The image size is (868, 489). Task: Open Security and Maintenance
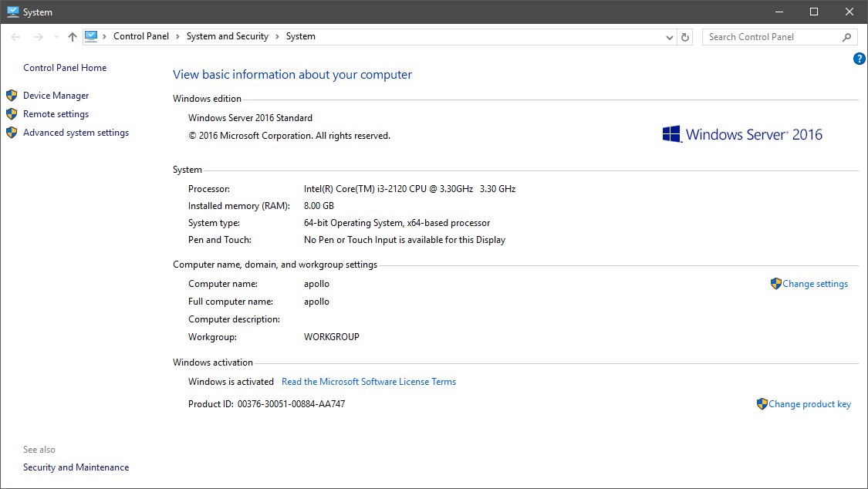[x=76, y=467]
